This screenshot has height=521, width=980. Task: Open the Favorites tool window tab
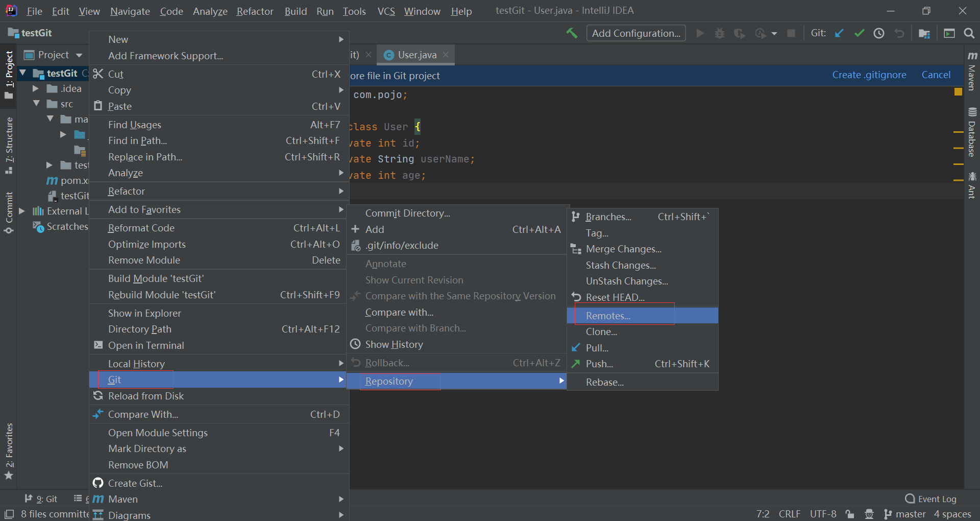tap(9, 452)
